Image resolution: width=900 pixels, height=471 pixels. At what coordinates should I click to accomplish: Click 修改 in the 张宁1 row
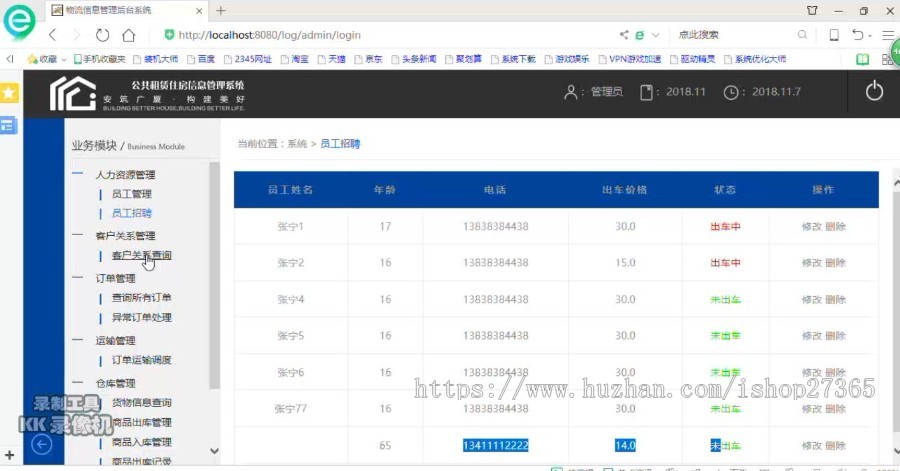coord(812,227)
